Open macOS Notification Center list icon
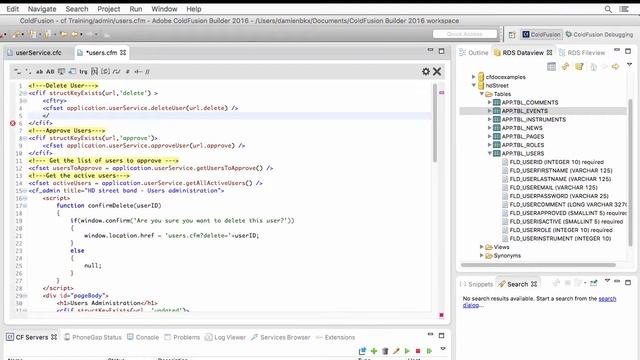The height and width of the screenshot is (360, 640). click(624, 9)
